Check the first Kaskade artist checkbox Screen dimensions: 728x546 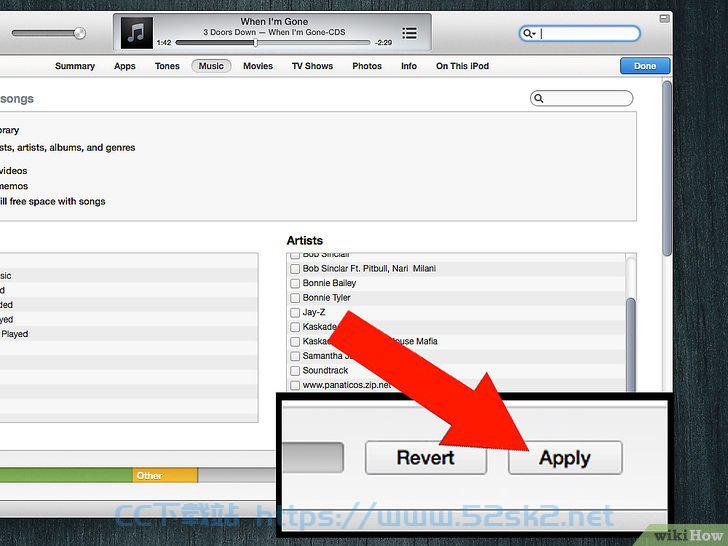pos(295,327)
